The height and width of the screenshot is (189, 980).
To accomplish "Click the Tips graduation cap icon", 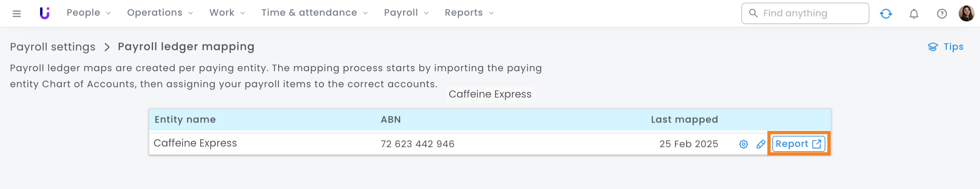I will tap(932, 47).
